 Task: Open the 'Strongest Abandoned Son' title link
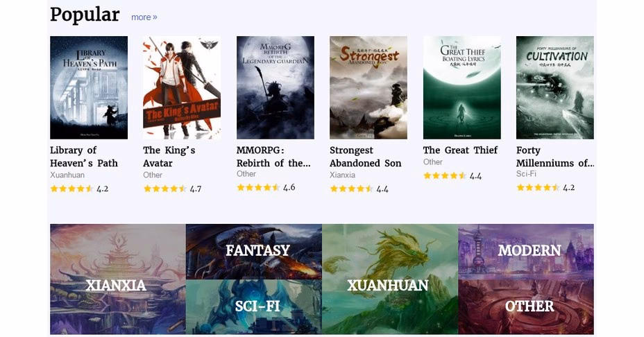tap(366, 157)
